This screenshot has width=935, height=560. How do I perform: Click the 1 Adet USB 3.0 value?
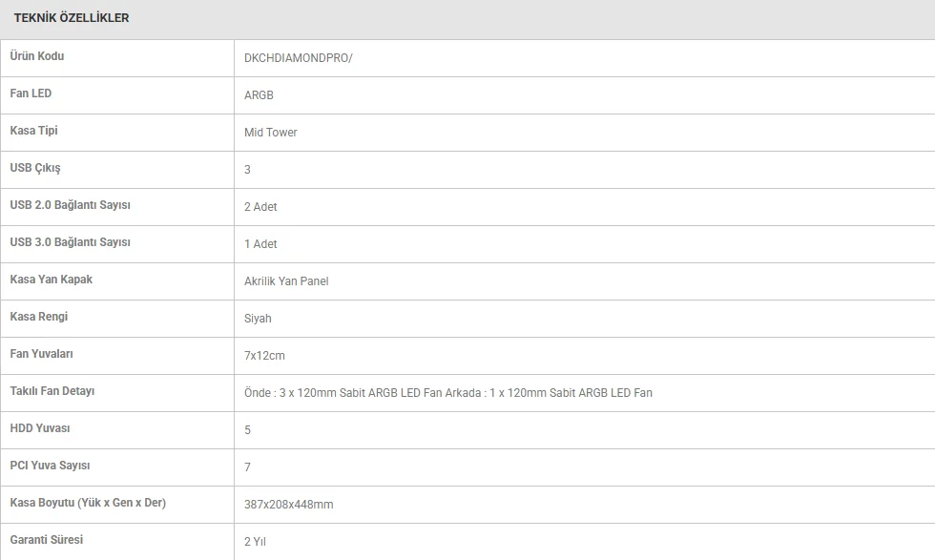[260, 244]
